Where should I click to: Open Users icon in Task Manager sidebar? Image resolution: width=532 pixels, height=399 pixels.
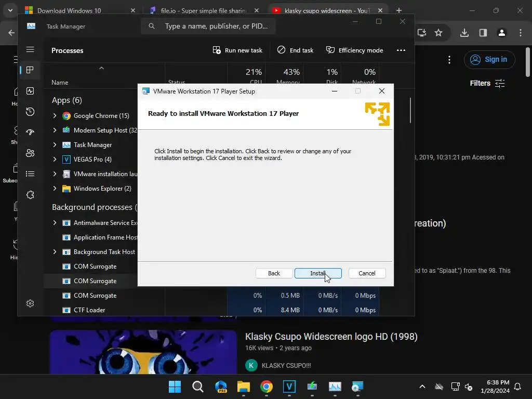point(30,153)
